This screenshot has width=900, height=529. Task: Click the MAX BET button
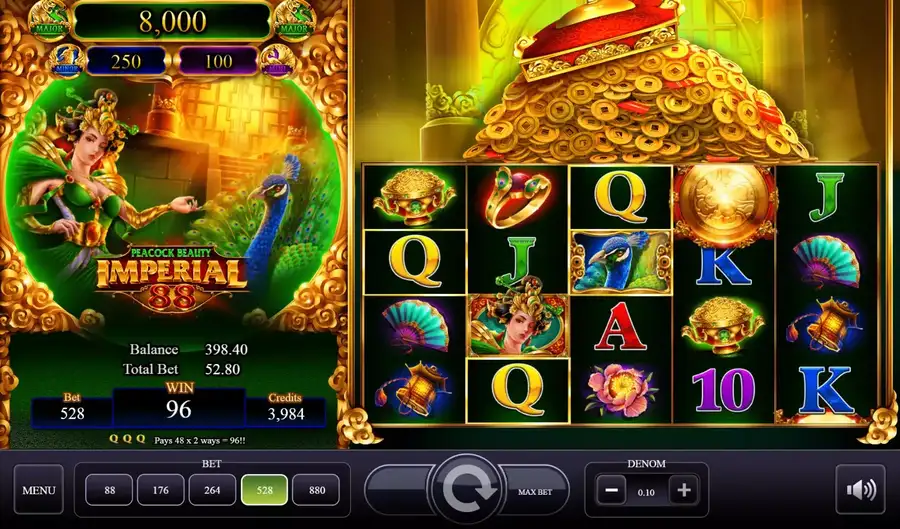click(x=534, y=491)
